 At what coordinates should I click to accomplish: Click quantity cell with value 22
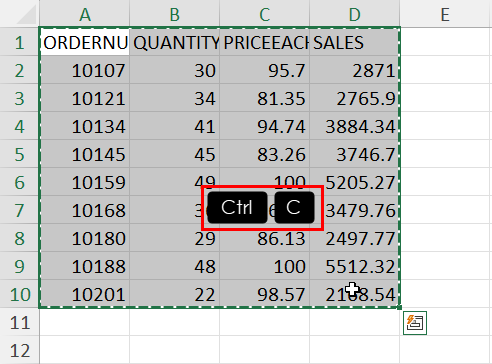(x=175, y=294)
